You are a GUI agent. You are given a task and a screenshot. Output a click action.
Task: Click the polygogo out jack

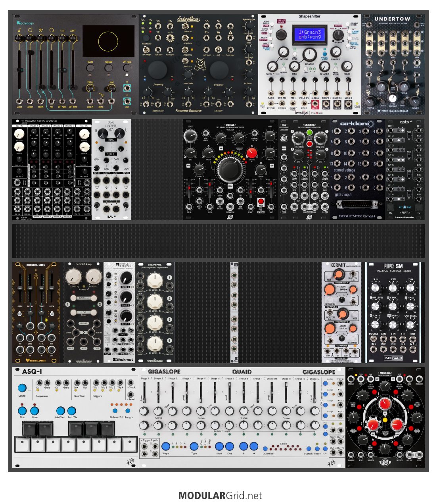pos(127,101)
